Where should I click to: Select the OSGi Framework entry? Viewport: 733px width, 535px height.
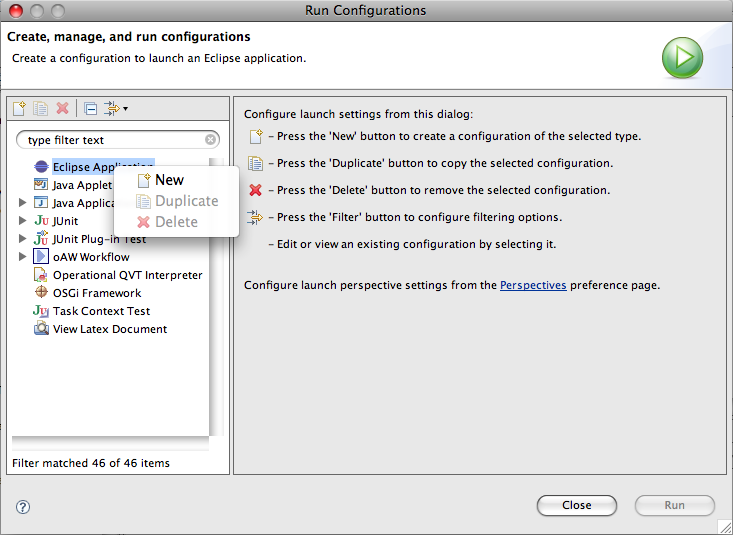coord(97,293)
